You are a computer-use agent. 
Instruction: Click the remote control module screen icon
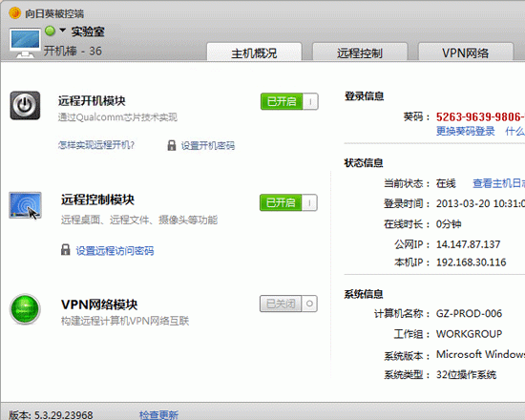click(25, 205)
